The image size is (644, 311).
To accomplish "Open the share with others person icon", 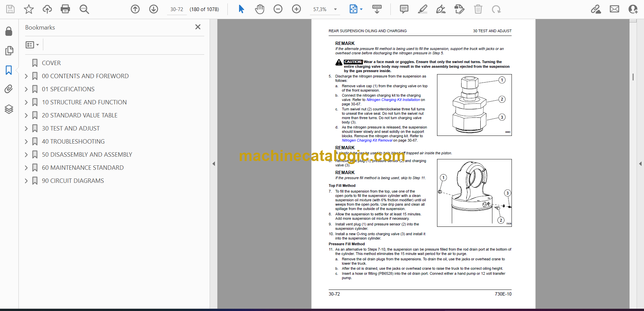I will (633, 9).
